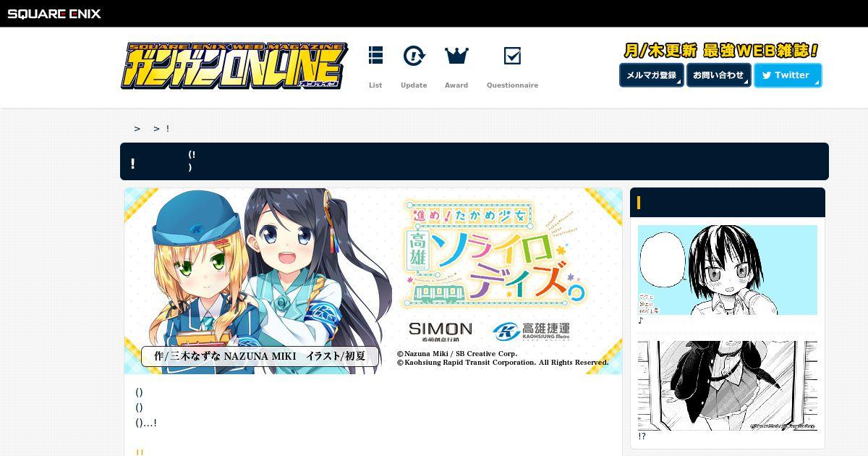Image resolution: width=868 pixels, height=456 pixels.
Task: Select the Update menu label
Action: tap(414, 85)
